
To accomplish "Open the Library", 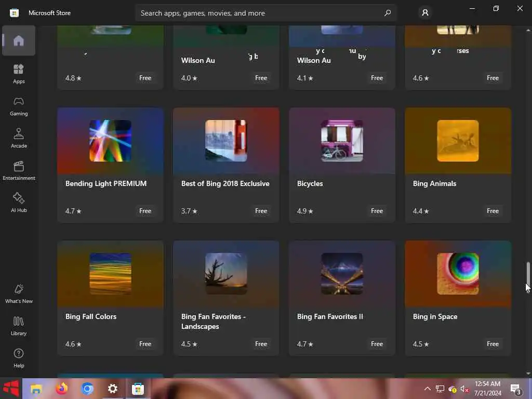I will [19, 326].
